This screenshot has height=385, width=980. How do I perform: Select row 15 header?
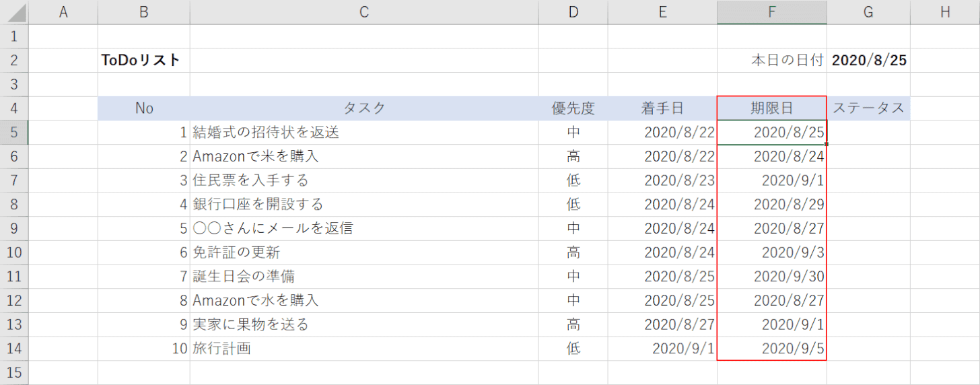point(14,373)
